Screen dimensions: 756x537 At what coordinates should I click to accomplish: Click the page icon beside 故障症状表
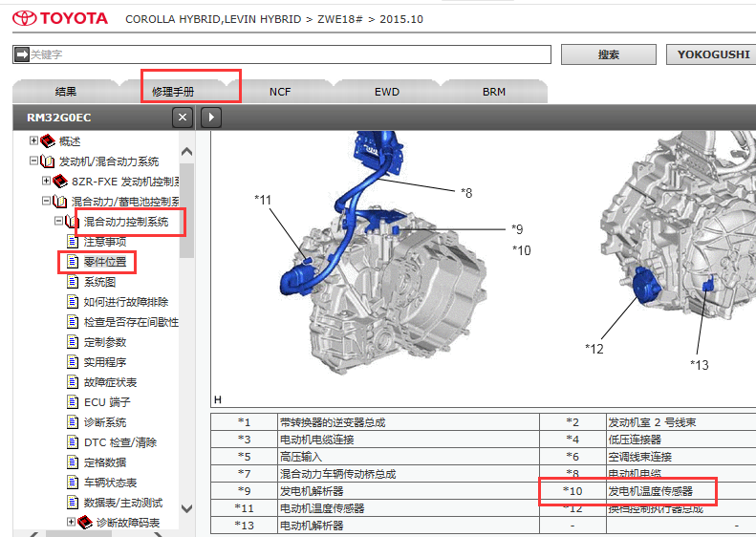click(73, 382)
